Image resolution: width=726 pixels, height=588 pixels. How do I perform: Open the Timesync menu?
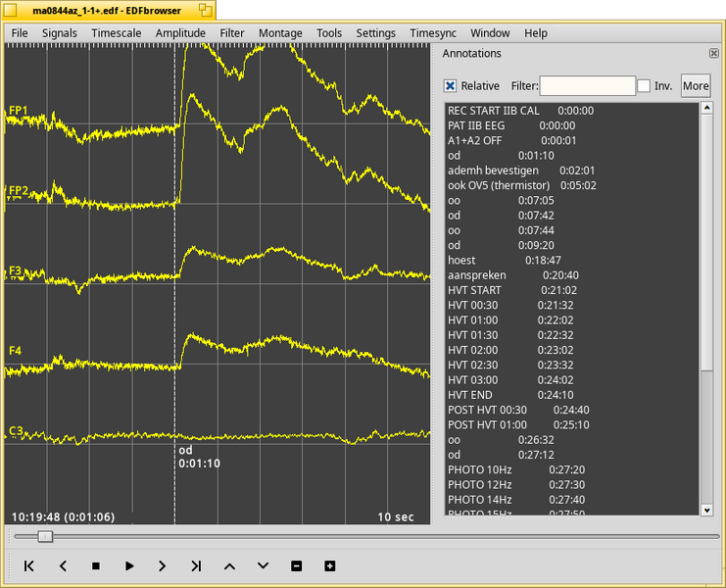[433, 33]
